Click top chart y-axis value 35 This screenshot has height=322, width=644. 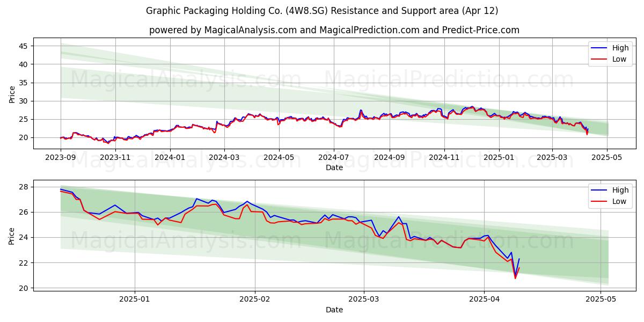(24, 83)
